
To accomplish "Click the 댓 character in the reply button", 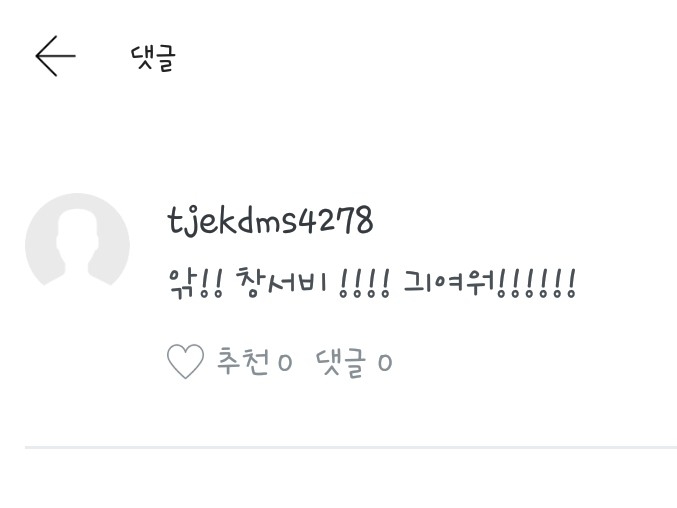I will (328, 363).
